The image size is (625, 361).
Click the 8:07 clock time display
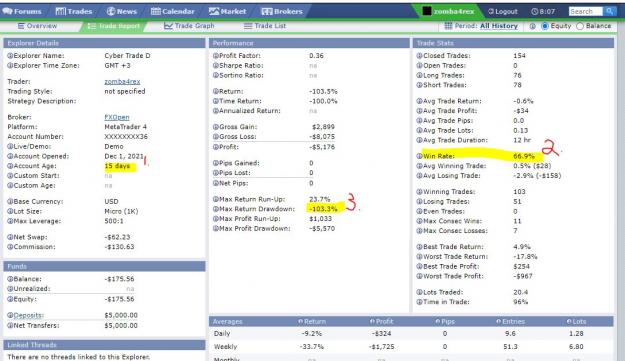tap(543, 12)
